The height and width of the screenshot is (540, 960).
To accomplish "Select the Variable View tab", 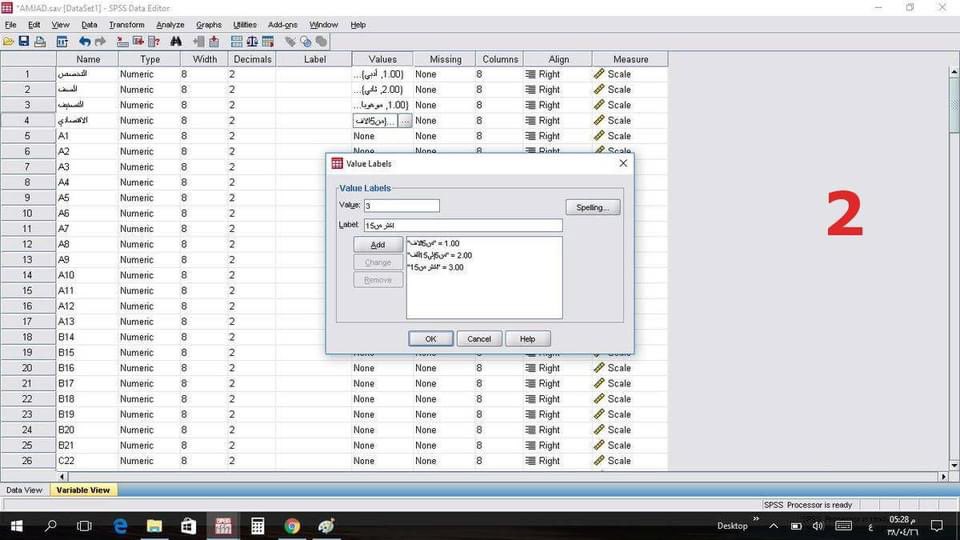I will tap(83, 490).
